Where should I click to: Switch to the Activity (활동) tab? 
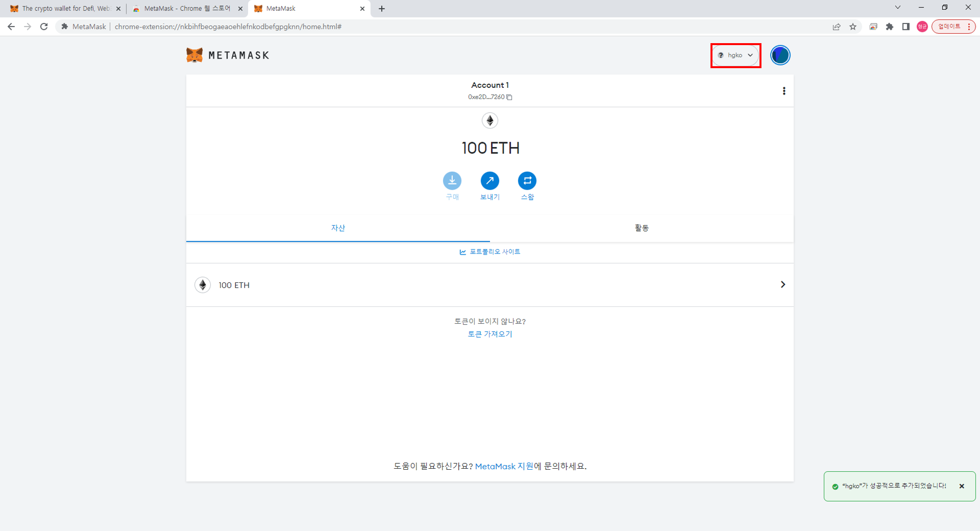[x=641, y=228]
